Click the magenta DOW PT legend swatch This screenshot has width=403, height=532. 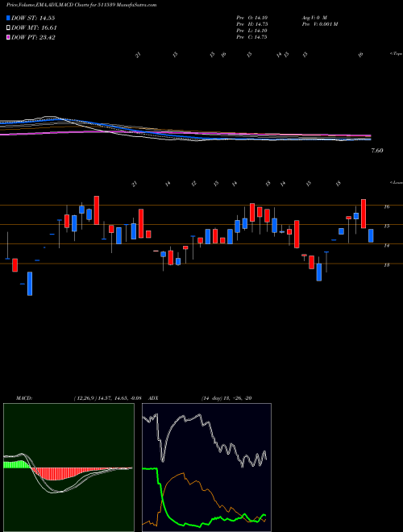point(9,37)
